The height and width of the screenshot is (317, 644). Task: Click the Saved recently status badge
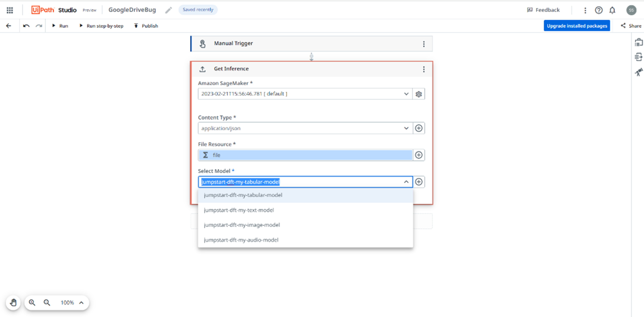198,10
